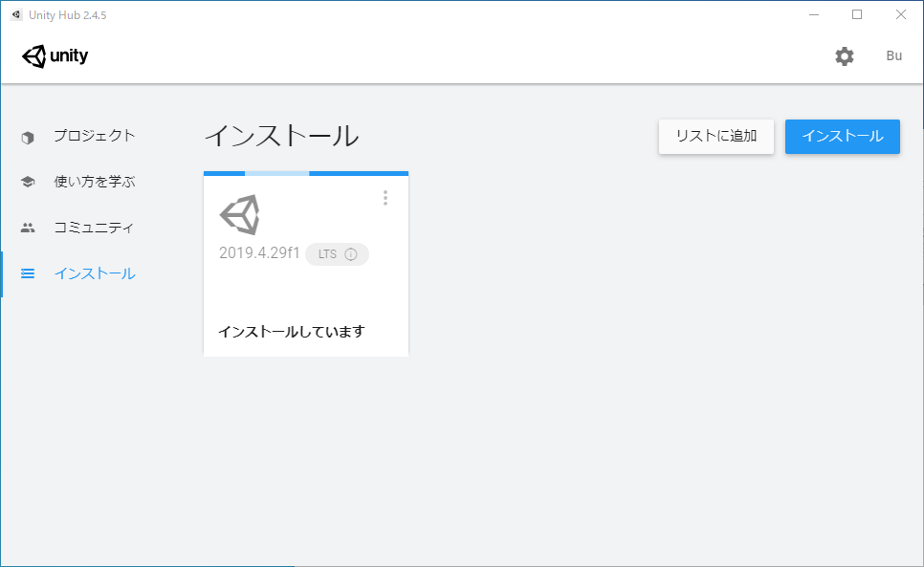Screen dimensions: 924x567
Task: Open the three-dot menu on the 2019.4.29f1 card
Action: click(x=385, y=198)
